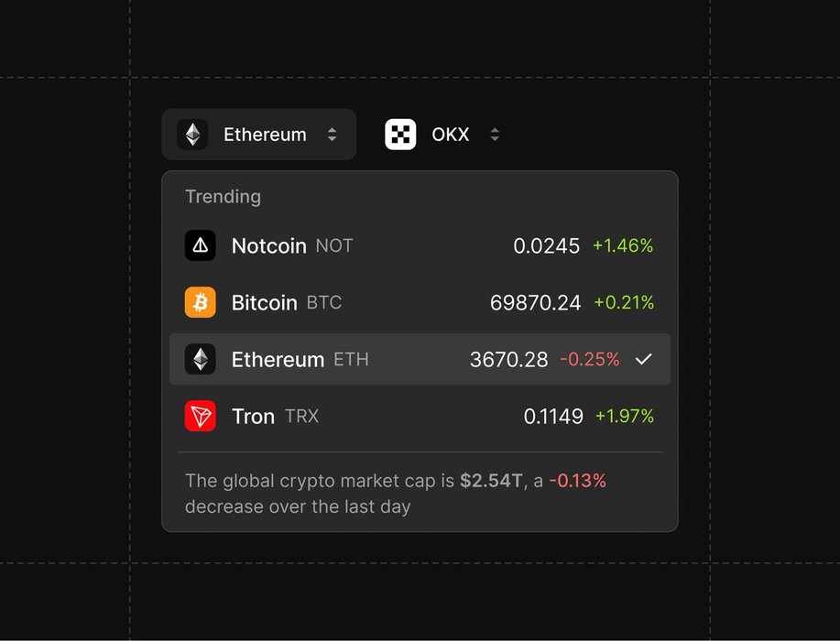The image size is (840, 641).
Task: Click the Ethereum logo in selector button
Action: (x=192, y=135)
